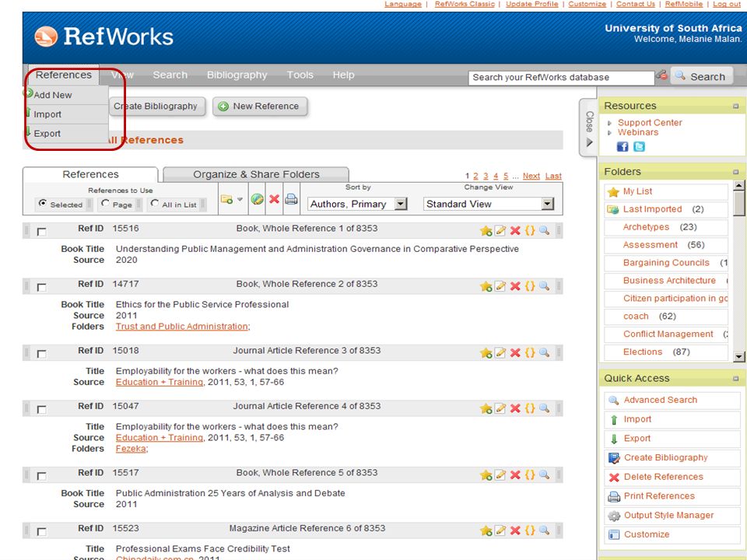The width and height of the screenshot is (747, 560).
Task: Click the attachment search icon beside search box
Action: 661,75
